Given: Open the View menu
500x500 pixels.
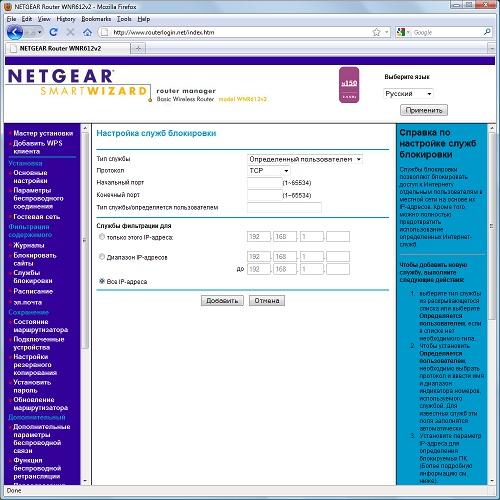Looking at the screenshot, I should click(x=44, y=19).
